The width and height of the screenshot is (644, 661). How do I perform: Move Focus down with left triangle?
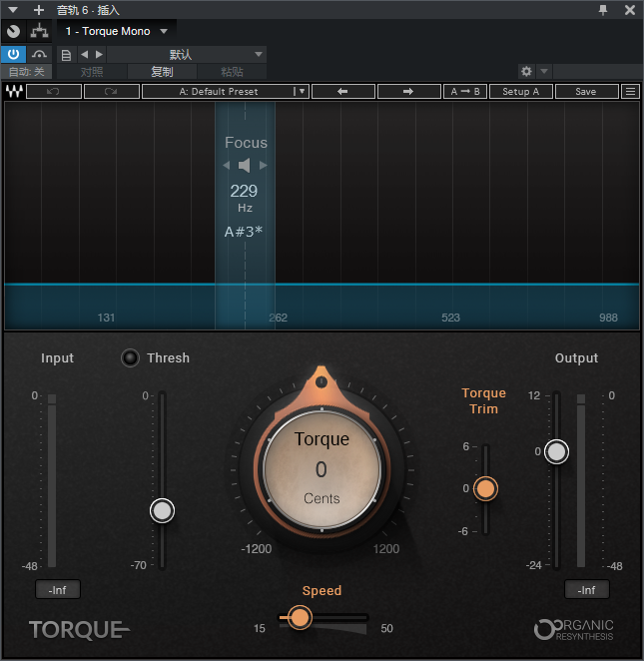(227, 166)
